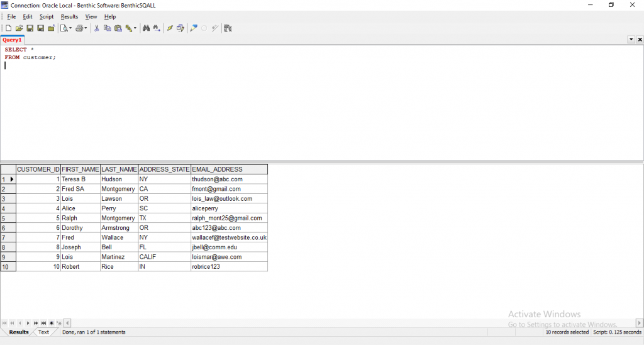
Task: Cut selected text with the scissors icon
Action: [97, 28]
